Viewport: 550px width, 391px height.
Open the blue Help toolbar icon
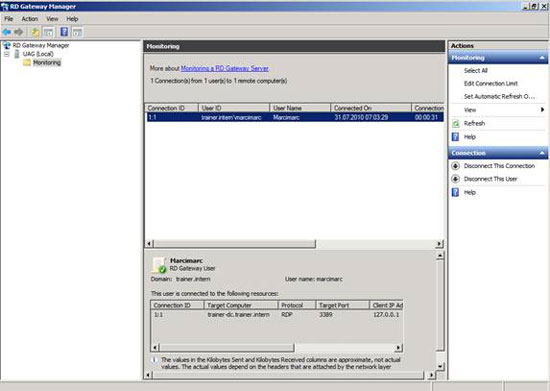point(64,32)
